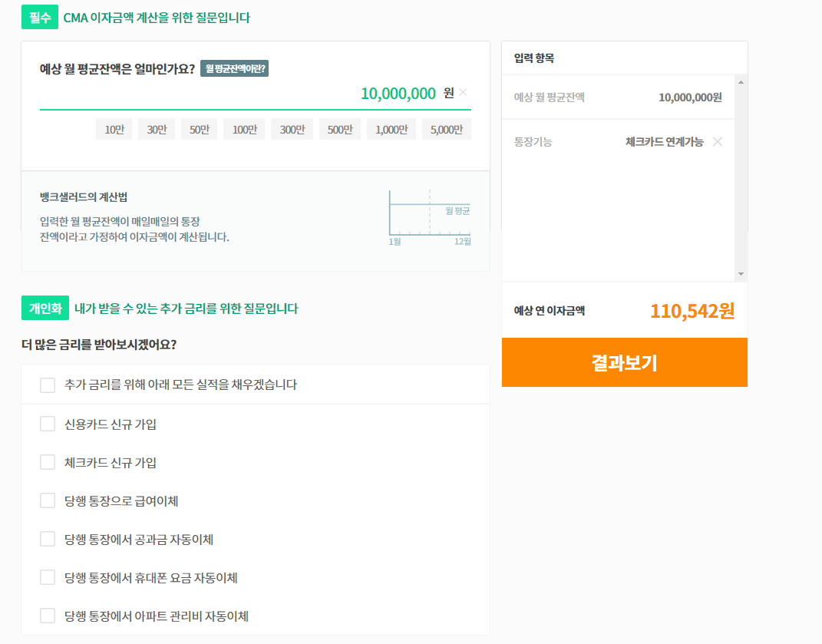Check 추가 금리를 위해 아래 모든 실적을 채우겠습니다
822x644 pixels.
point(48,385)
